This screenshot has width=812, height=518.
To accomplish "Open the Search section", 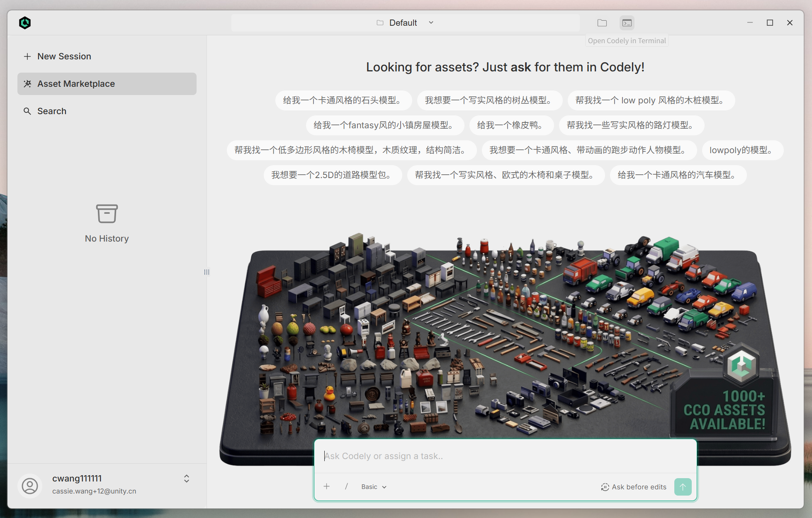I will point(107,111).
